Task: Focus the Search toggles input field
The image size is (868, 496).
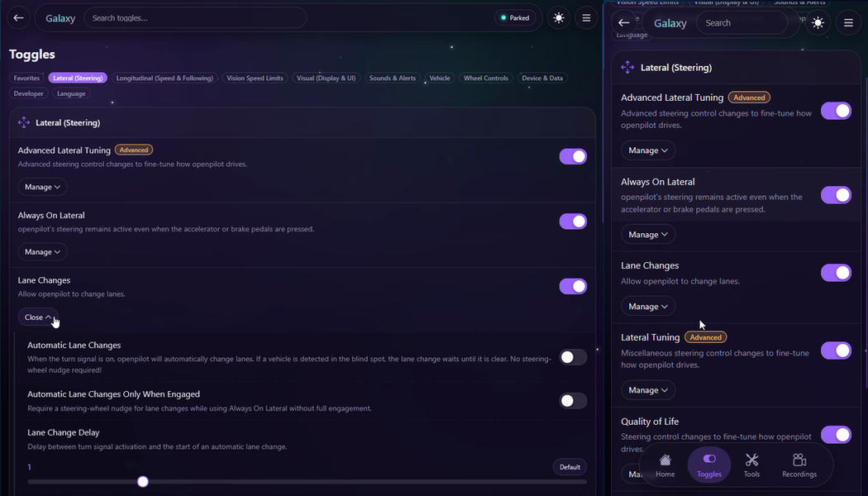Action: pyautogui.click(x=195, y=17)
